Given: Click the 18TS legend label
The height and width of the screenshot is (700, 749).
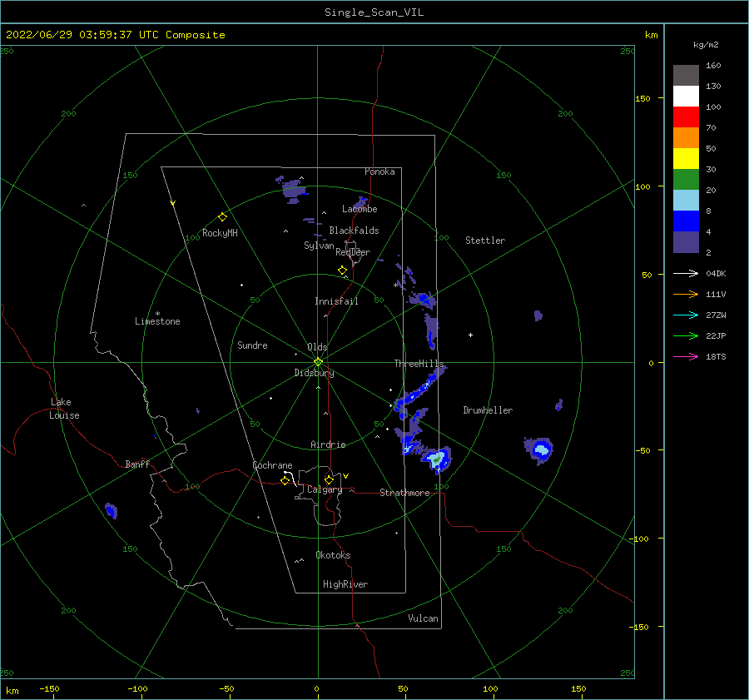Looking at the screenshot, I should (716, 356).
